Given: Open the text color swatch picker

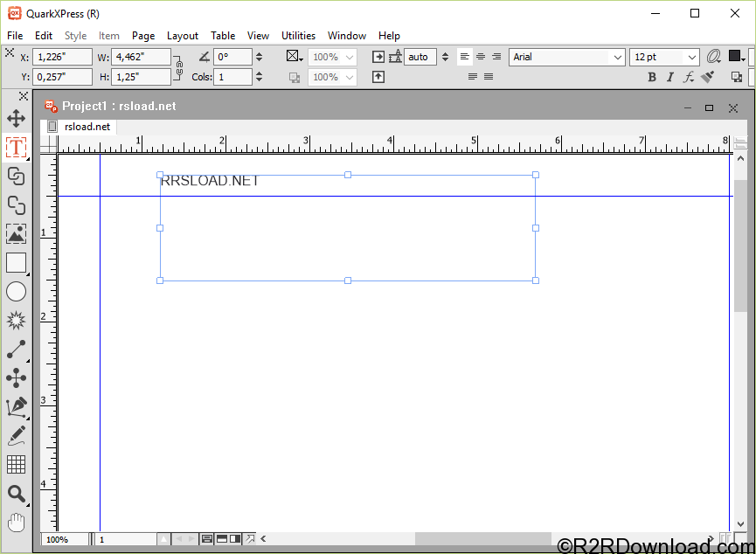Looking at the screenshot, I should click(x=737, y=57).
